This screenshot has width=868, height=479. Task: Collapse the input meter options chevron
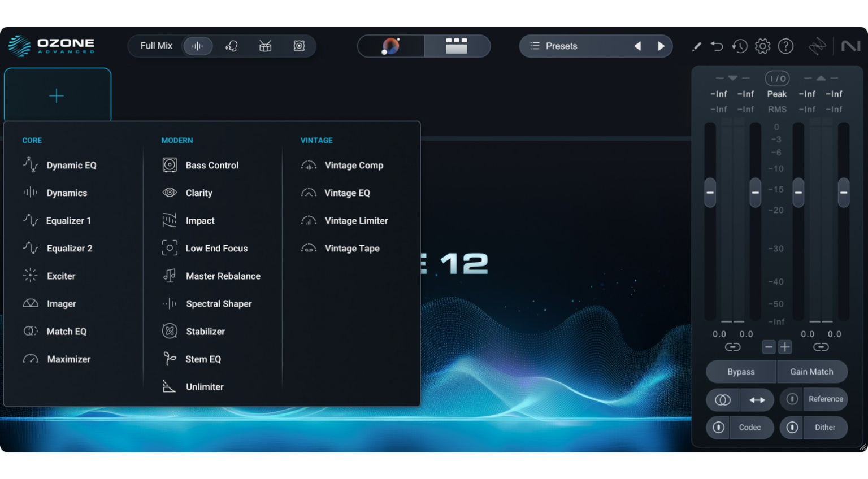(x=733, y=78)
